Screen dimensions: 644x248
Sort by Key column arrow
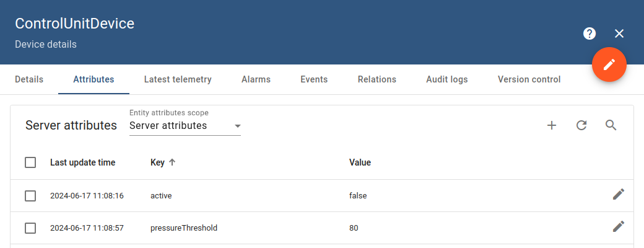pyautogui.click(x=172, y=162)
